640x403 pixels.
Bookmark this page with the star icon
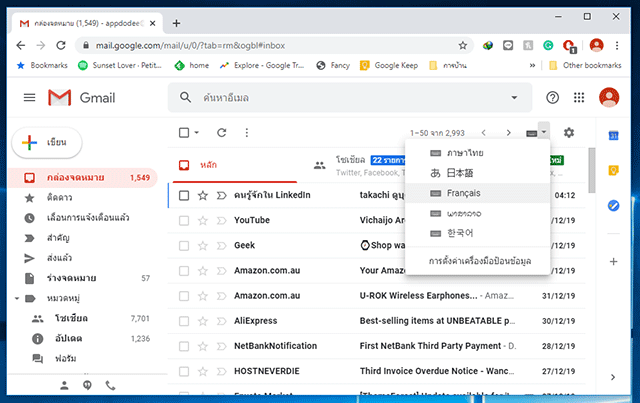(462, 45)
